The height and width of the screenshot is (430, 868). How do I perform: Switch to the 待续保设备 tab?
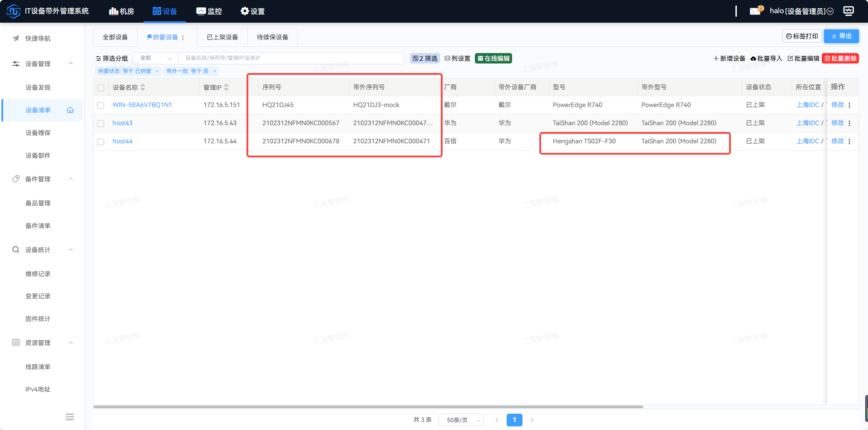coord(272,37)
